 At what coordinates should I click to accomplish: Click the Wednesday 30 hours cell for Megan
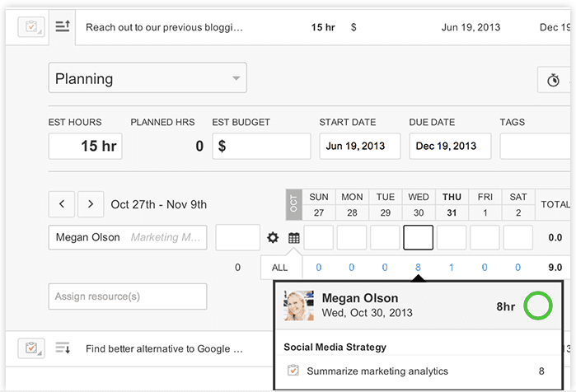coord(419,238)
